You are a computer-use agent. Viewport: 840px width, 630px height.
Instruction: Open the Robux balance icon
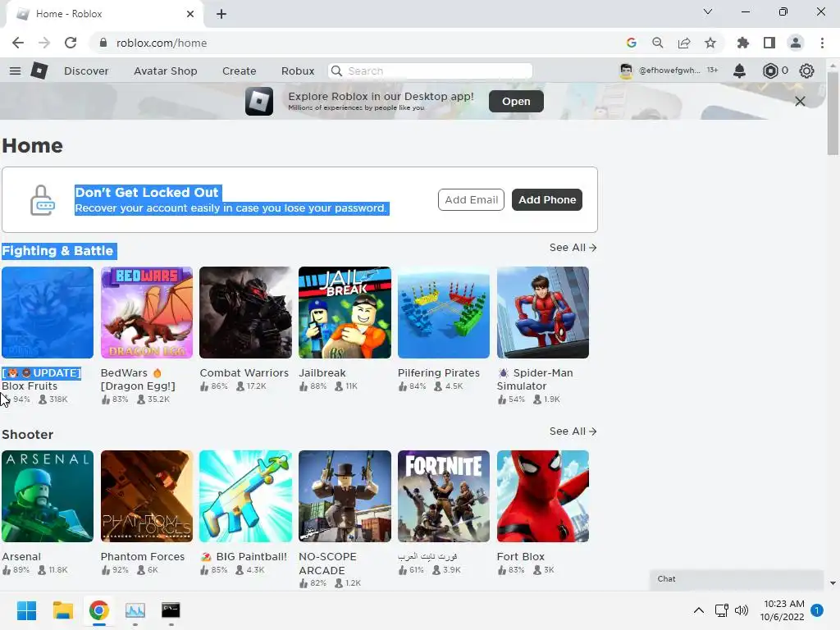click(770, 71)
